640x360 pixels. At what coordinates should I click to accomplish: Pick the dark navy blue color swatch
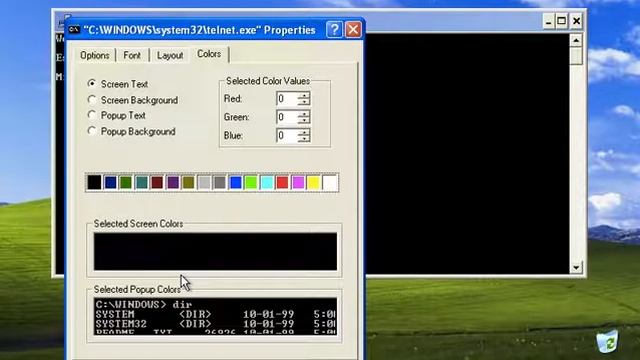pos(110,182)
